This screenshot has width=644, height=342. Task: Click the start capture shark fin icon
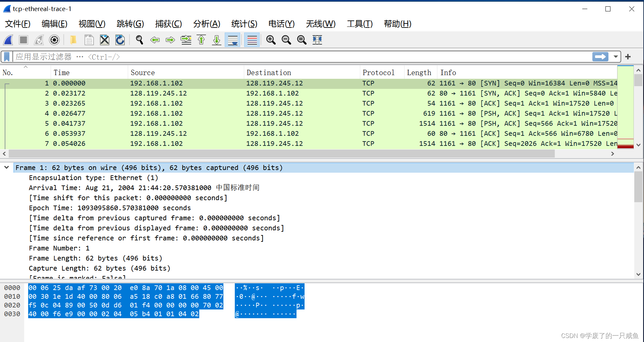[x=8, y=40]
